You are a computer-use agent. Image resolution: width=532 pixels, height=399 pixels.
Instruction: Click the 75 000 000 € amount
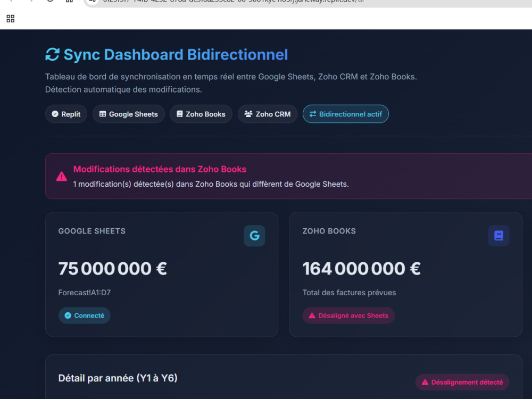pyautogui.click(x=113, y=268)
